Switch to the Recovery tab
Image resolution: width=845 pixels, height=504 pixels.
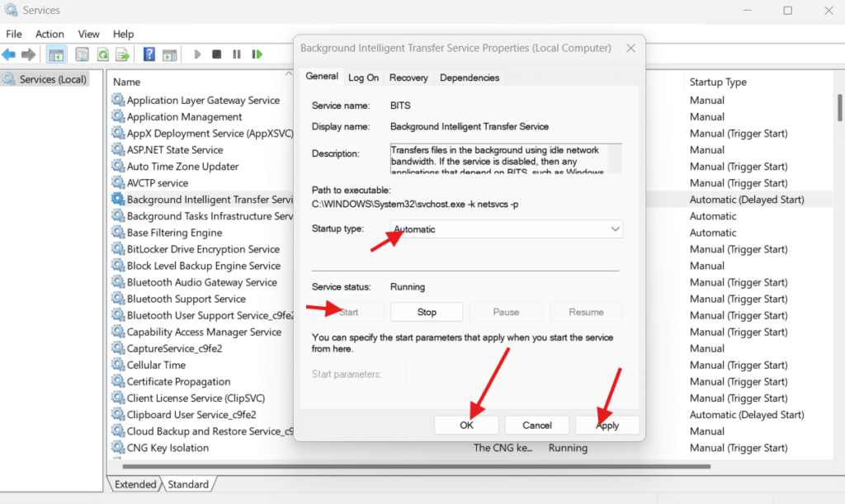click(408, 78)
